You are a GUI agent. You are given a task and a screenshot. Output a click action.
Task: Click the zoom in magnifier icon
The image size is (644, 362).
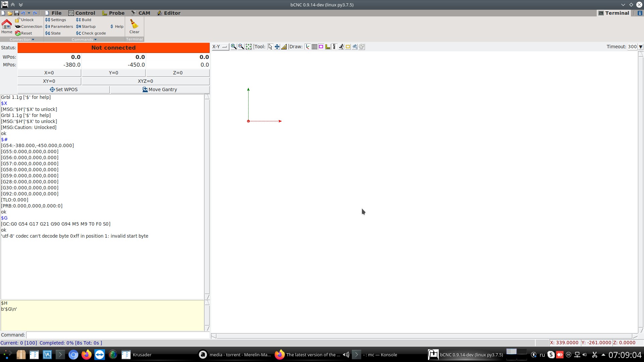[x=233, y=47]
